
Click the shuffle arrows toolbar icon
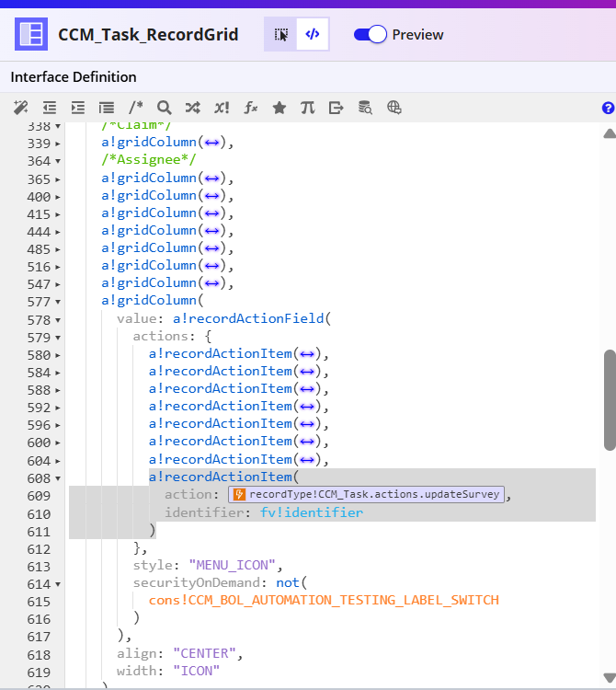(192, 108)
